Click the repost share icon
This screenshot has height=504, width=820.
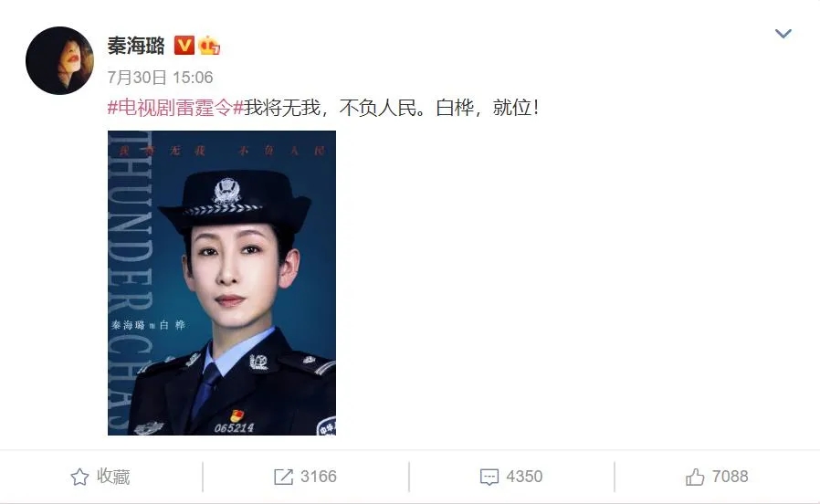click(x=283, y=477)
